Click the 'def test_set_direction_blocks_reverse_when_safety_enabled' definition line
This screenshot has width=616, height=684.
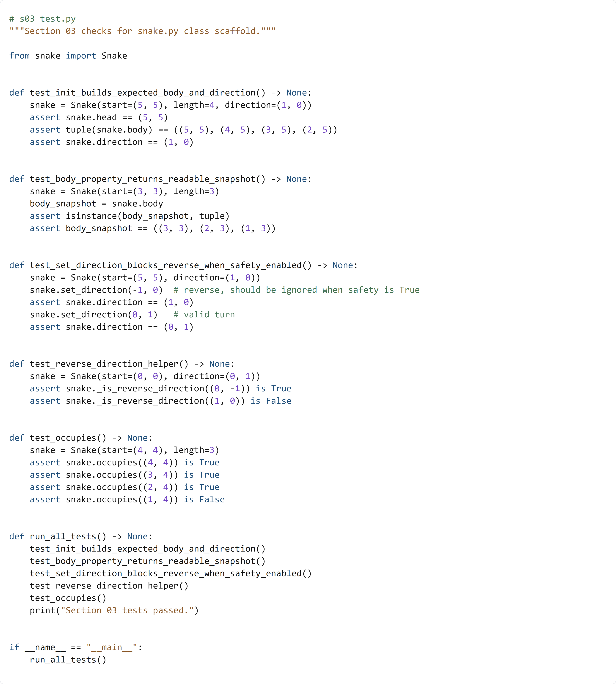(183, 265)
